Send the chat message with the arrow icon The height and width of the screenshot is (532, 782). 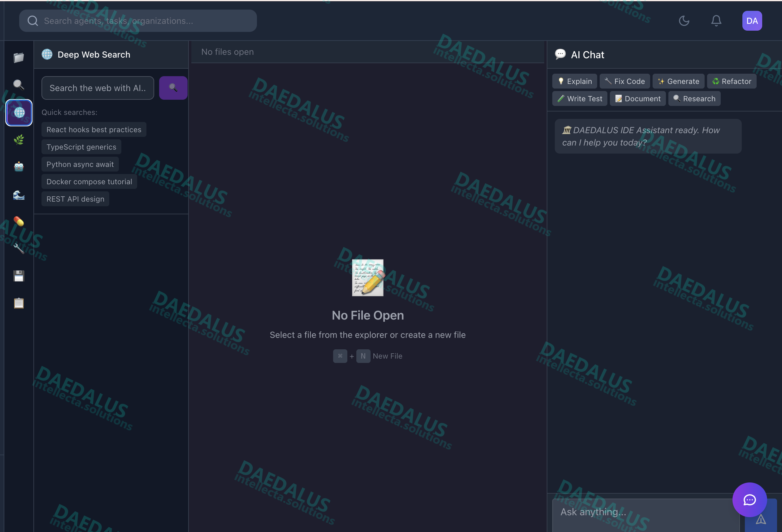click(x=761, y=520)
